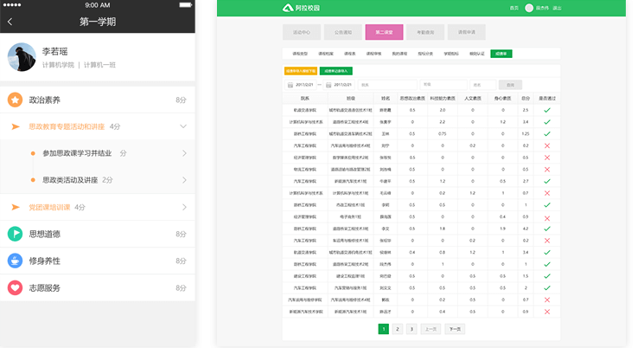Go to page 2 of results
Image resolution: width=644 pixels, height=348 pixels.
(398, 329)
